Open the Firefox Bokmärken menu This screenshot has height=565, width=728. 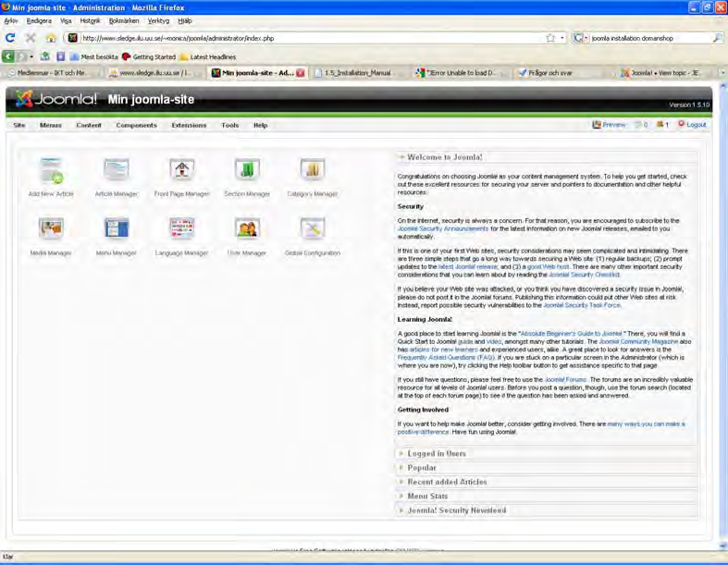pyautogui.click(x=124, y=21)
